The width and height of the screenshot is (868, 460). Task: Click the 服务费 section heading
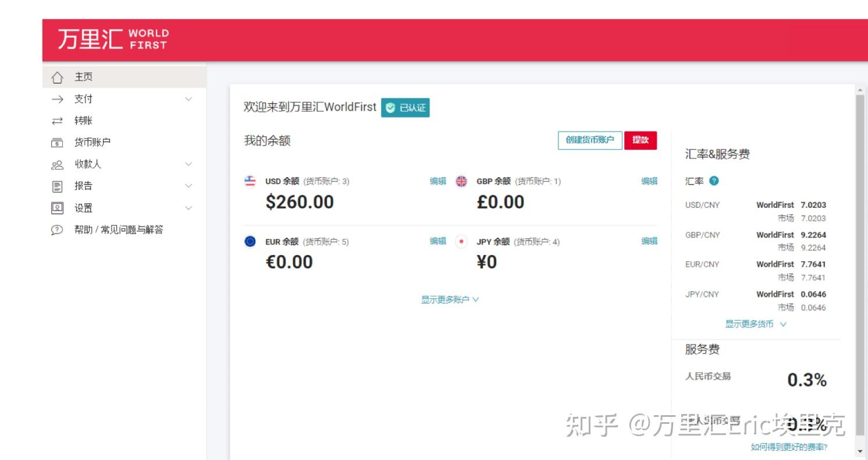coord(702,350)
